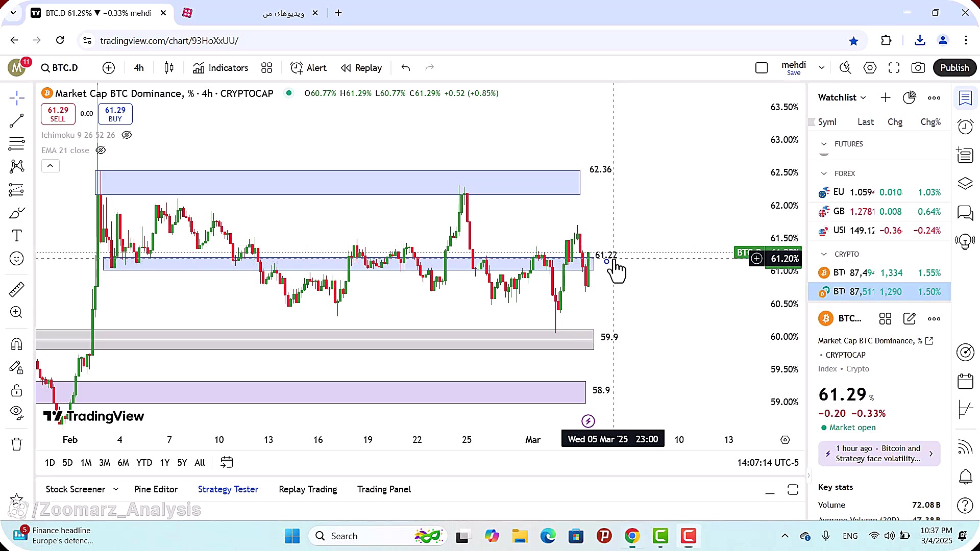Take a chart snapshot

(x=918, y=68)
